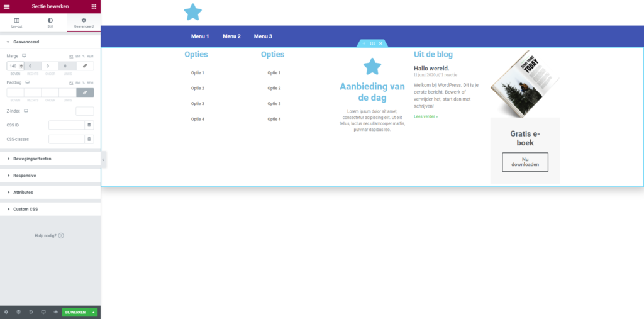
Task: Click the CSS-classes input field
Action: click(x=67, y=139)
